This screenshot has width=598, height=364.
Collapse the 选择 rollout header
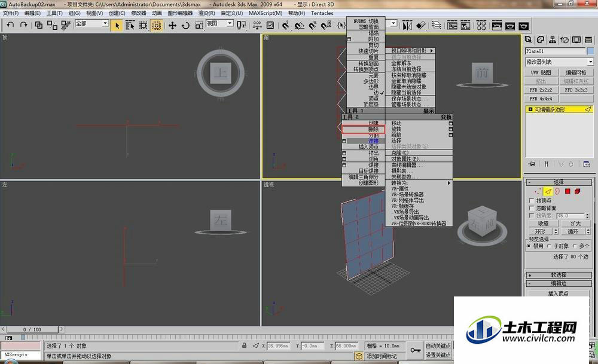click(x=559, y=182)
